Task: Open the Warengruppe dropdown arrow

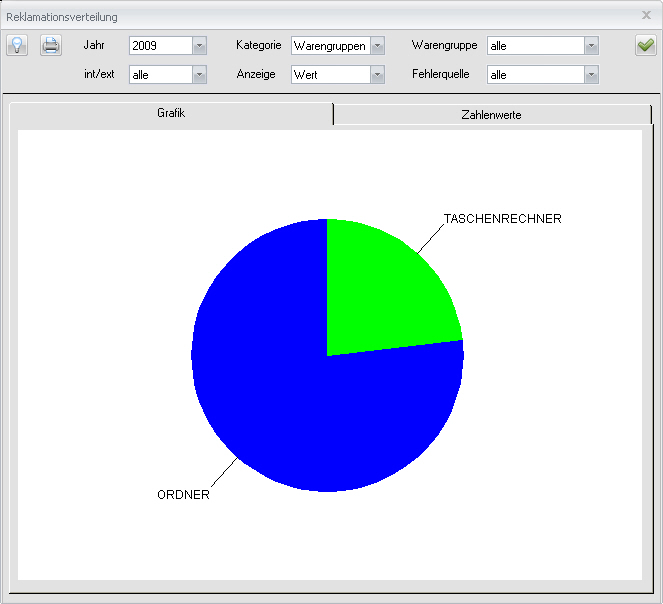Action: point(591,45)
